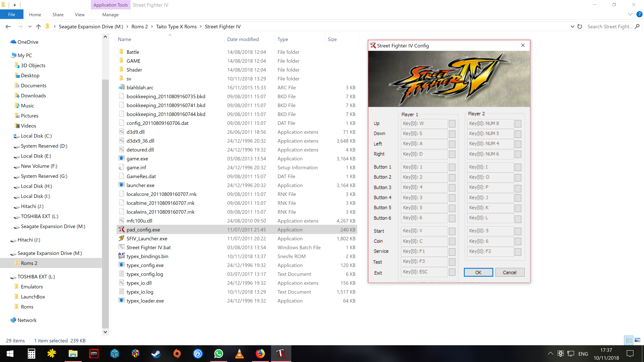The height and width of the screenshot is (362, 644).
Task: Click the Street Fighter IV breadcrumb
Action: click(x=223, y=26)
